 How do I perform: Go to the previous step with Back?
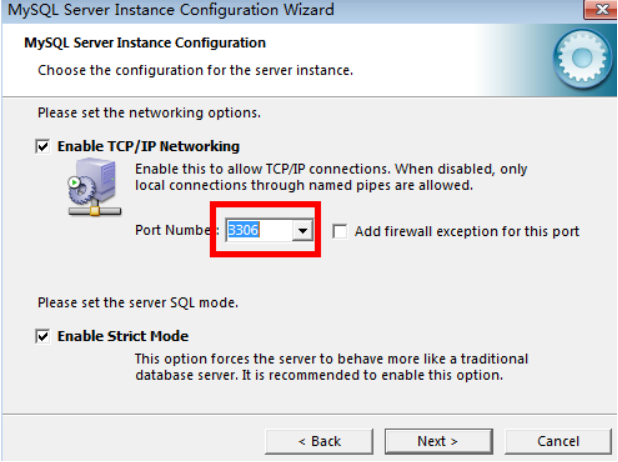(319, 441)
